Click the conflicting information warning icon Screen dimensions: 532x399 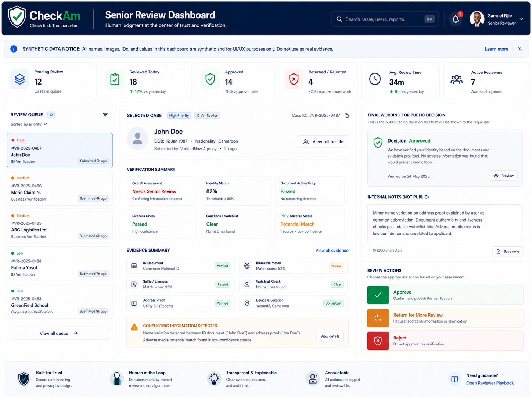click(x=134, y=327)
